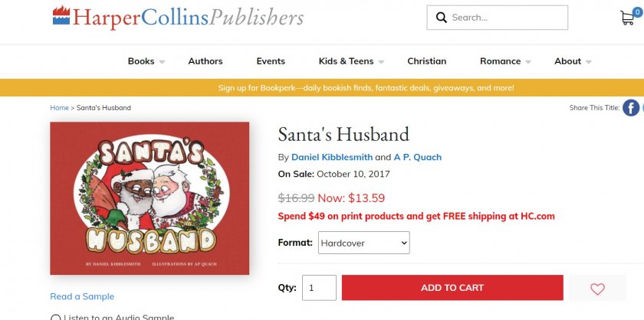Image resolution: width=644 pixels, height=320 pixels.
Task: Open the Format dropdown
Action: tap(364, 243)
